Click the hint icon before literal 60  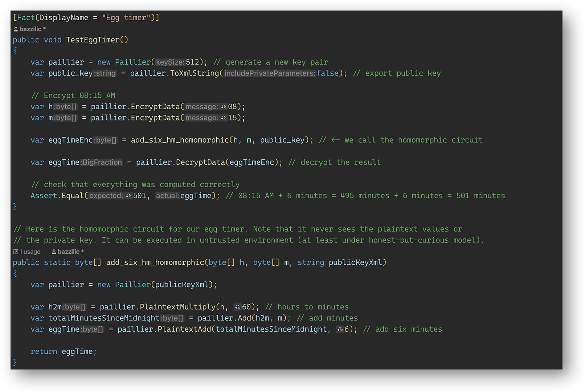pyautogui.click(x=238, y=307)
